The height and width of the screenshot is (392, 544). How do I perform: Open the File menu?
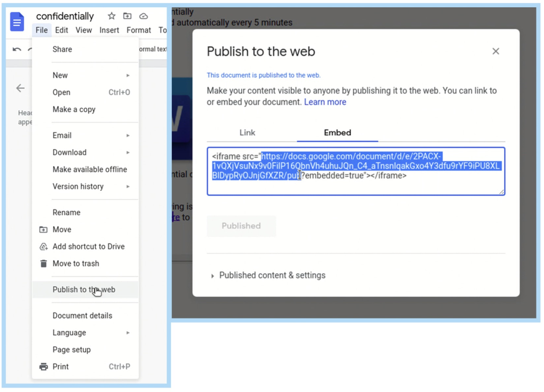click(42, 30)
